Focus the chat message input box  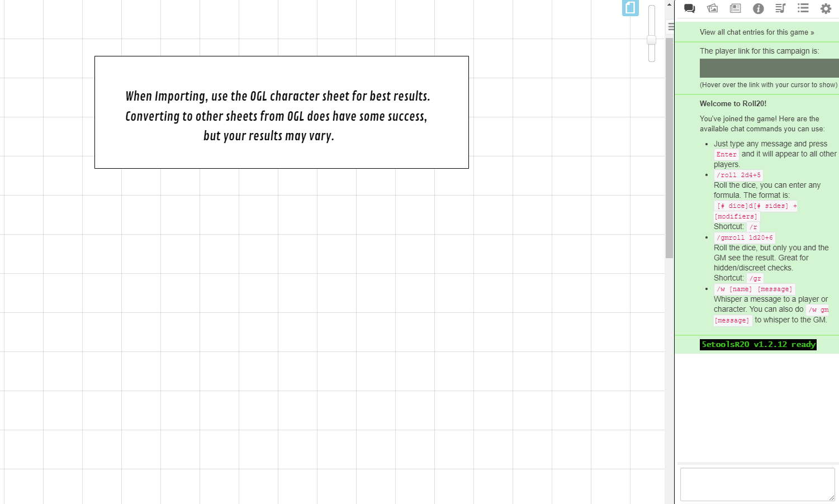click(757, 484)
